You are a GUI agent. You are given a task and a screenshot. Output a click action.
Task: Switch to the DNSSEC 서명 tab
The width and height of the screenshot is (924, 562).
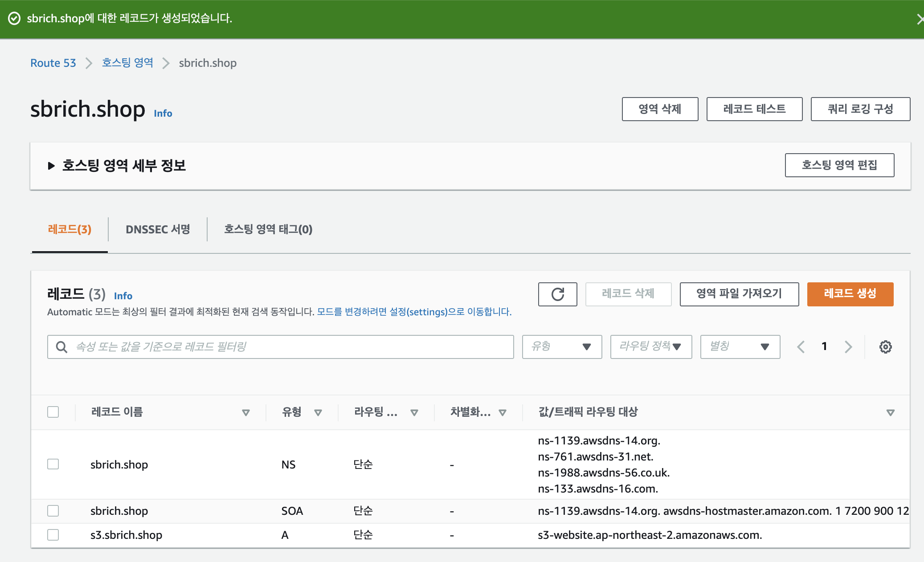(158, 229)
